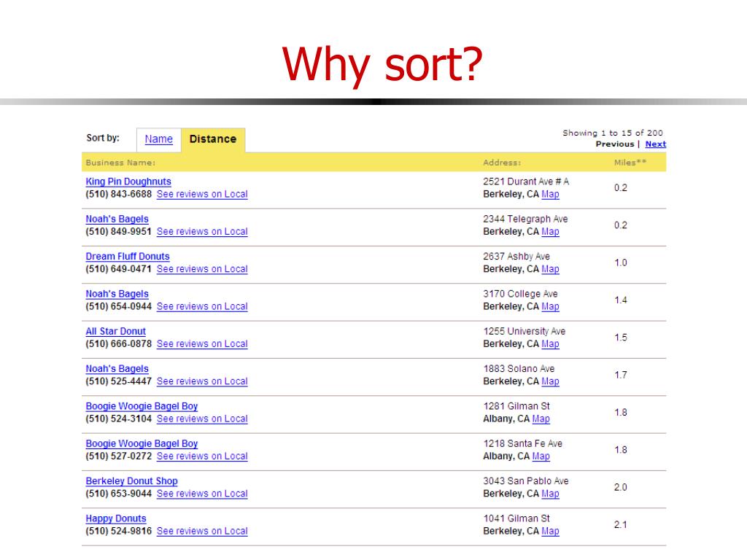747x560 pixels.
Task: Click the 1.7 miles value
Action: click(621, 376)
